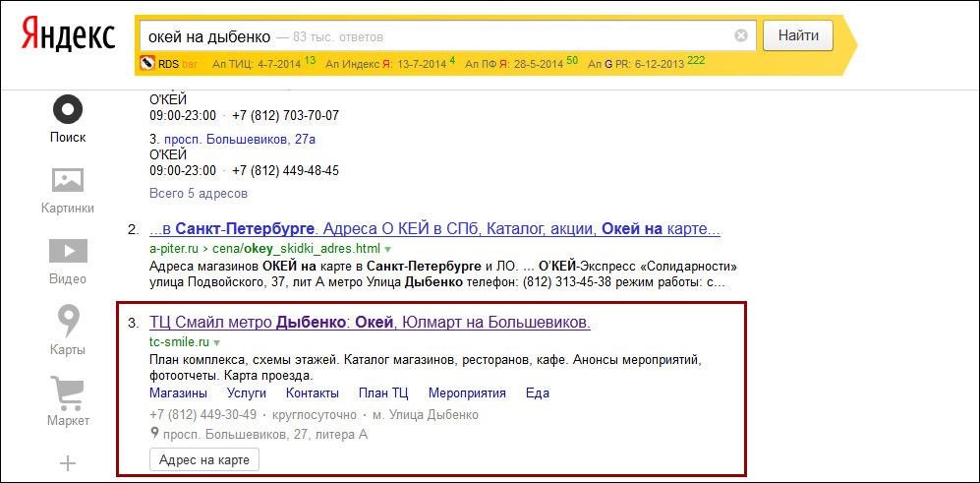The height and width of the screenshot is (483, 980).
Task: Click phone +7 (812) 449-30-49
Action: coord(203,415)
